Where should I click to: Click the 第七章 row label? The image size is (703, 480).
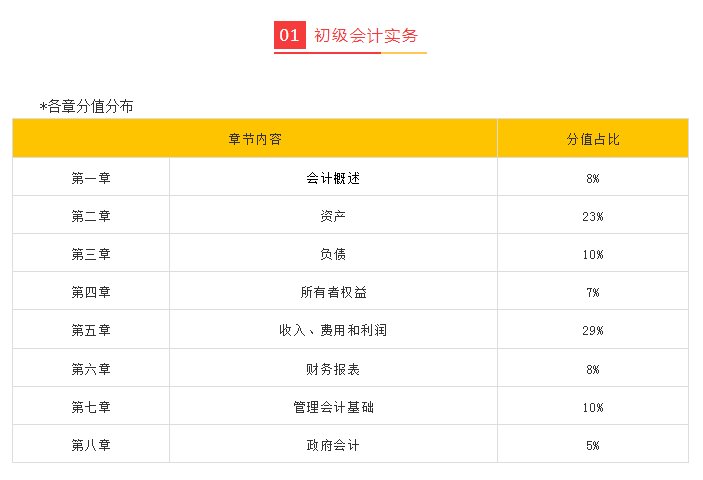(x=91, y=407)
